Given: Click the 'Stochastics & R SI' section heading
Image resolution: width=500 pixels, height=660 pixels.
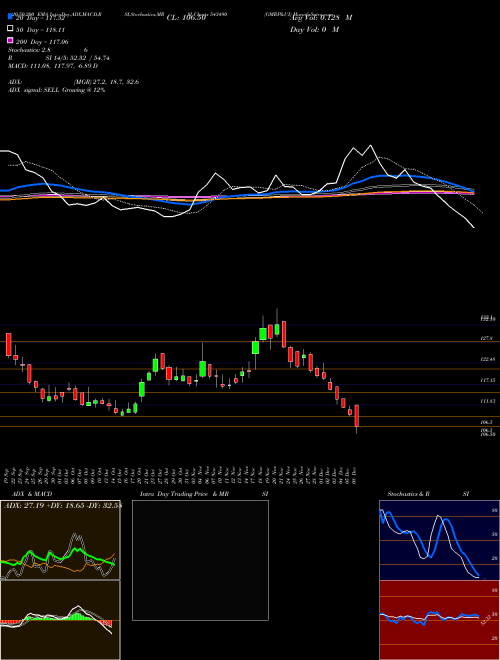Looking at the screenshot, I should tap(428, 494).
